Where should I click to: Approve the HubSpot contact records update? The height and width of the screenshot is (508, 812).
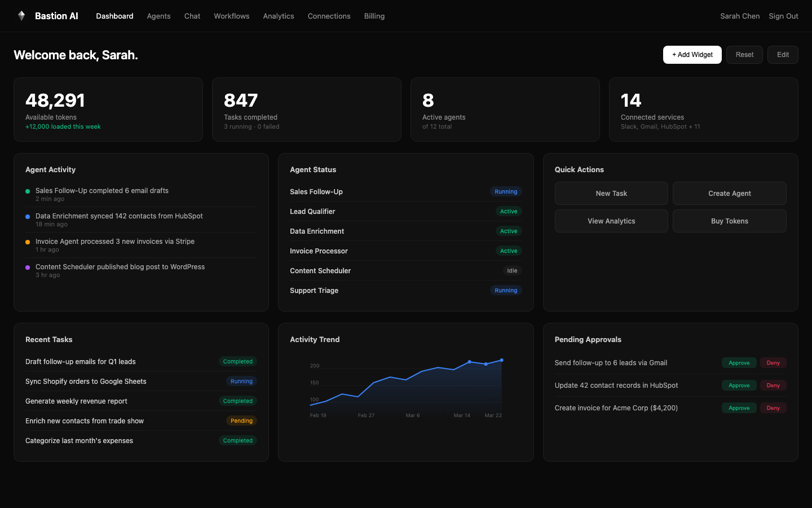click(739, 386)
